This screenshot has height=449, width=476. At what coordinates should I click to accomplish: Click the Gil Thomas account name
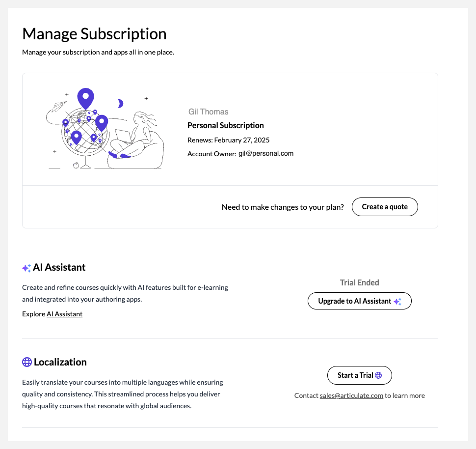point(208,112)
